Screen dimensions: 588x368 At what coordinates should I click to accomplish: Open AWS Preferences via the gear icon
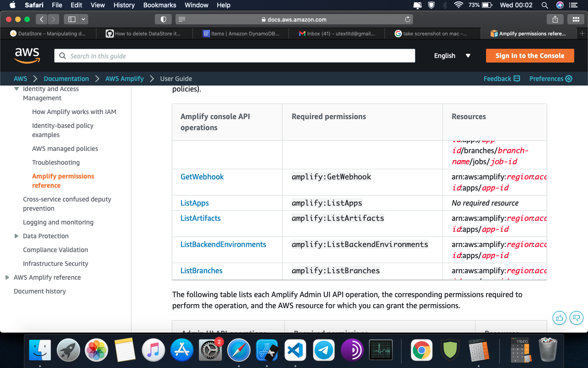(569, 79)
